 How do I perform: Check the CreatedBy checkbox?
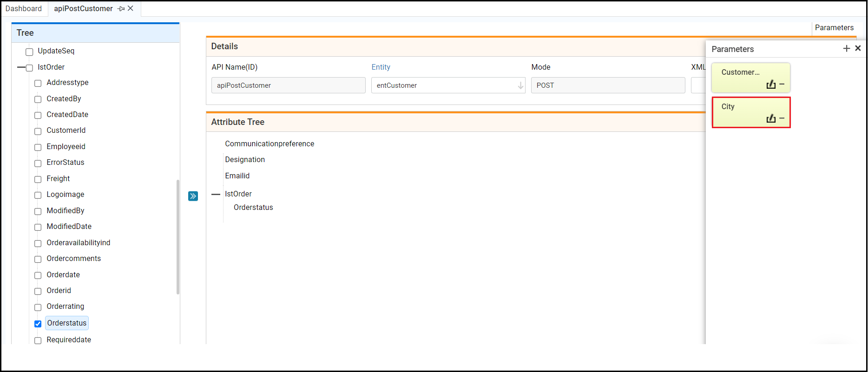(38, 99)
